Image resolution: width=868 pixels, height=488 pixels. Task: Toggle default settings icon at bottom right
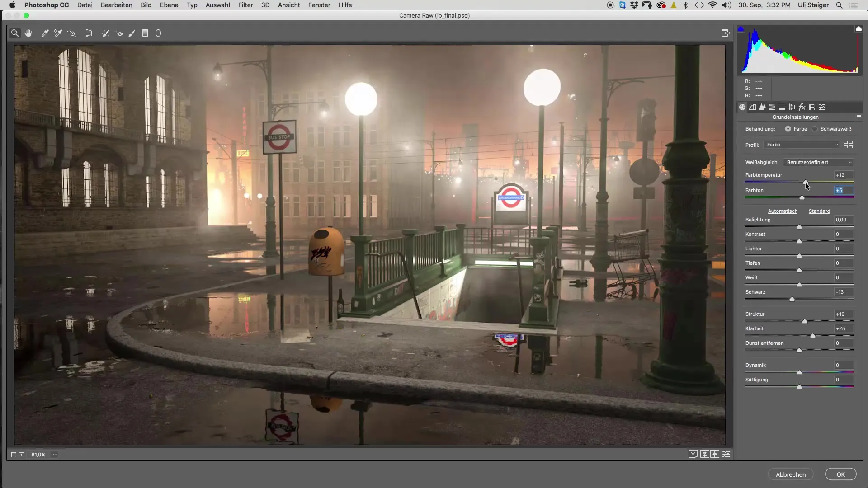pos(726,455)
